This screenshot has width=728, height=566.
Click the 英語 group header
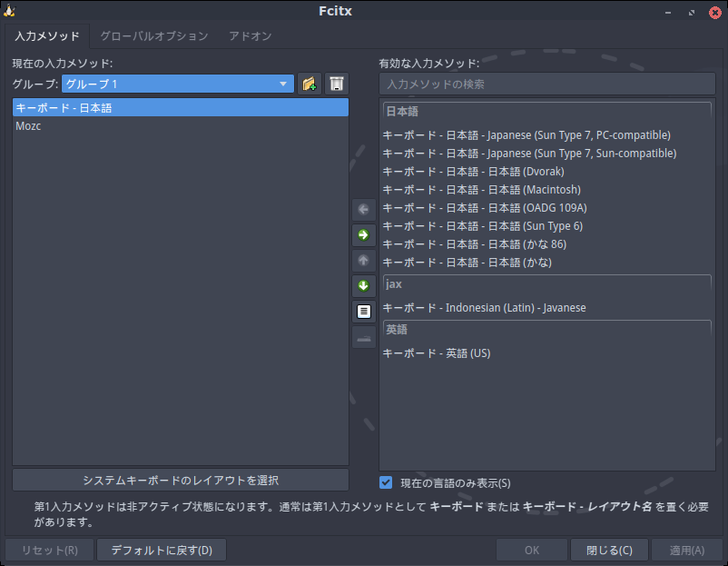[x=547, y=330]
